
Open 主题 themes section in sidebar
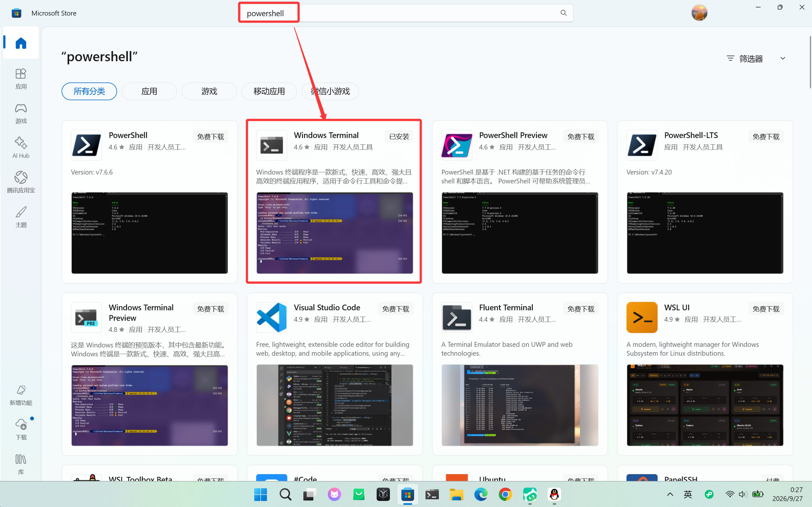click(x=21, y=217)
